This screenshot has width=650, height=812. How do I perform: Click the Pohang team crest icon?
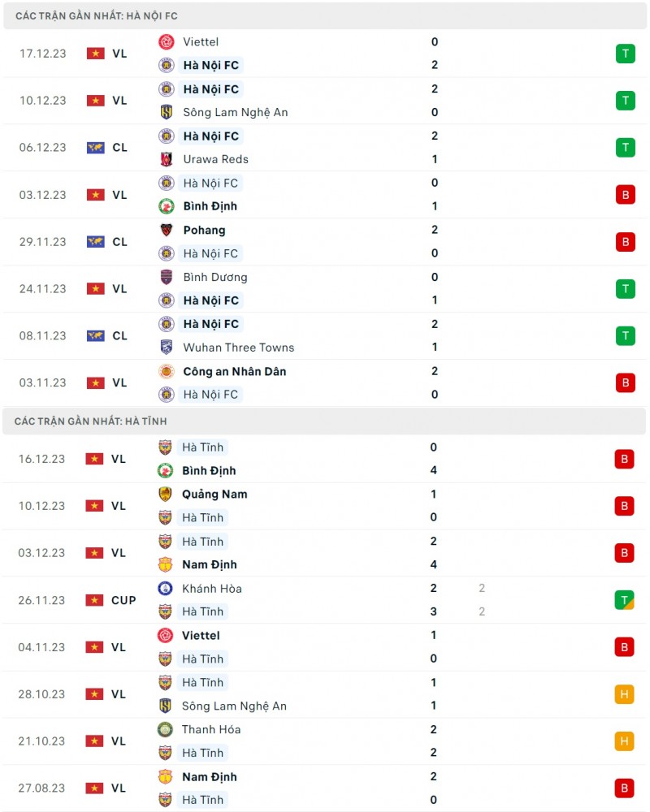click(x=166, y=230)
